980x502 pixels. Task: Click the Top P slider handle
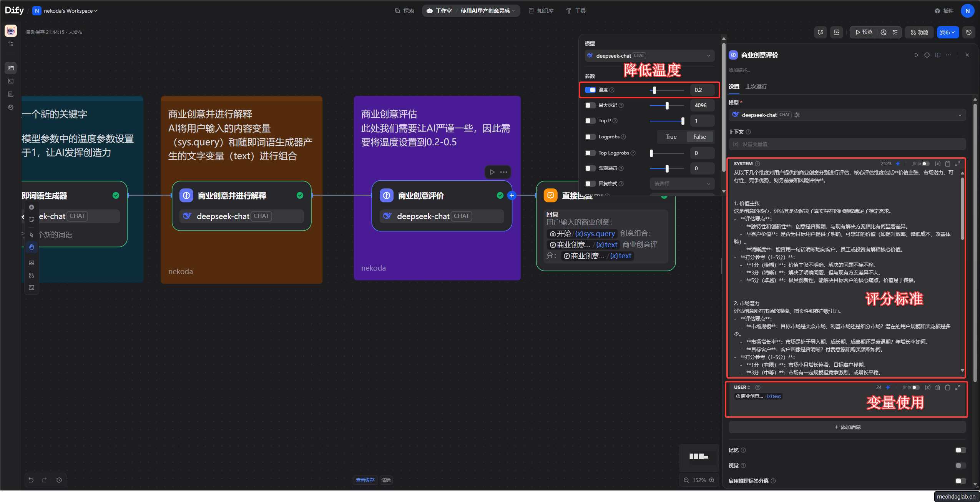pyautogui.click(x=683, y=121)
